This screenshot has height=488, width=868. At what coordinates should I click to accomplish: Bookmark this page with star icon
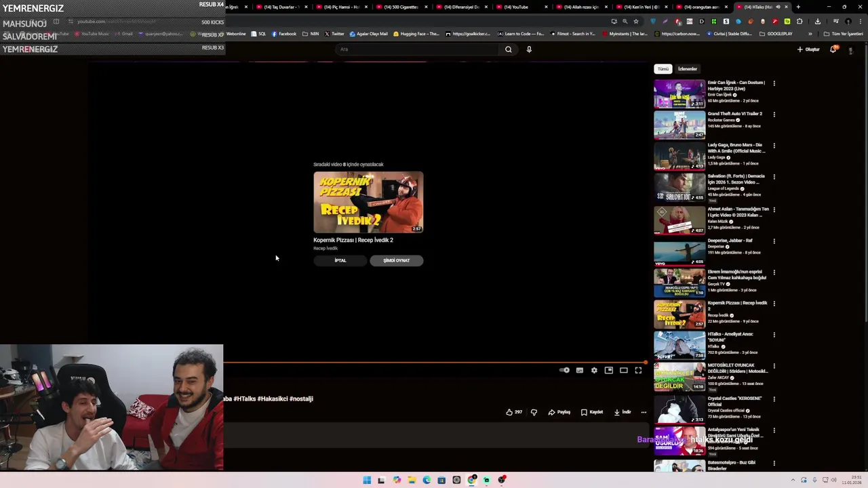click(636, 21)
